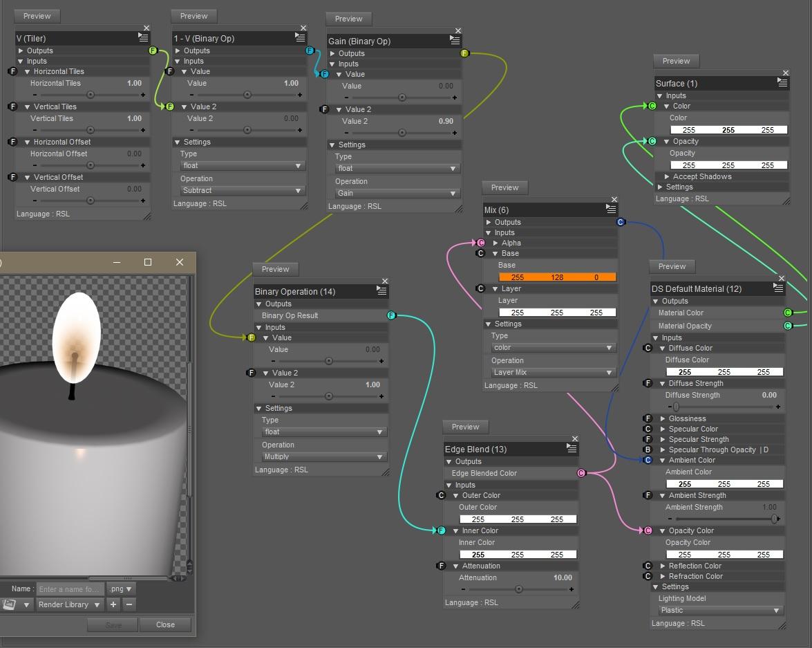Click the Edge Blend Inner Color input connector
This screenshot has width=812, height=648.
441,530
